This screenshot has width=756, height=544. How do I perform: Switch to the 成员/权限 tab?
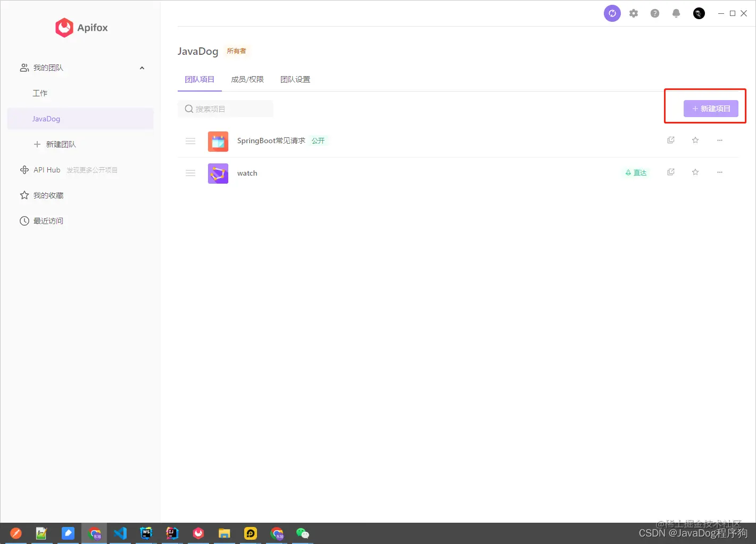tap(247, 79)
